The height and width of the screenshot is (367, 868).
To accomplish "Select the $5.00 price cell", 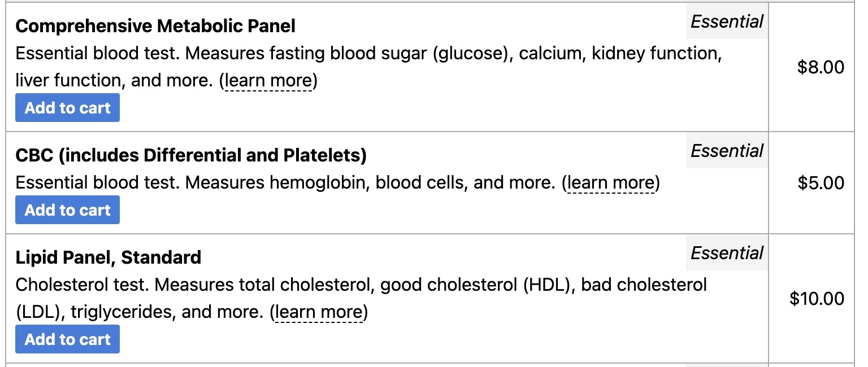I will (x=821, y=183).
